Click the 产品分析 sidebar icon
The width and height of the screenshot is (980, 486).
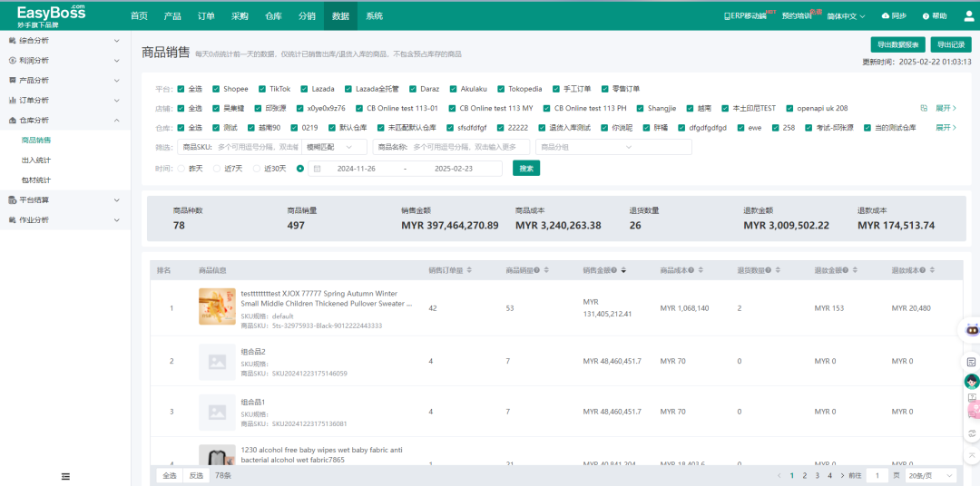pyautogui.click(x=13, y=81)
